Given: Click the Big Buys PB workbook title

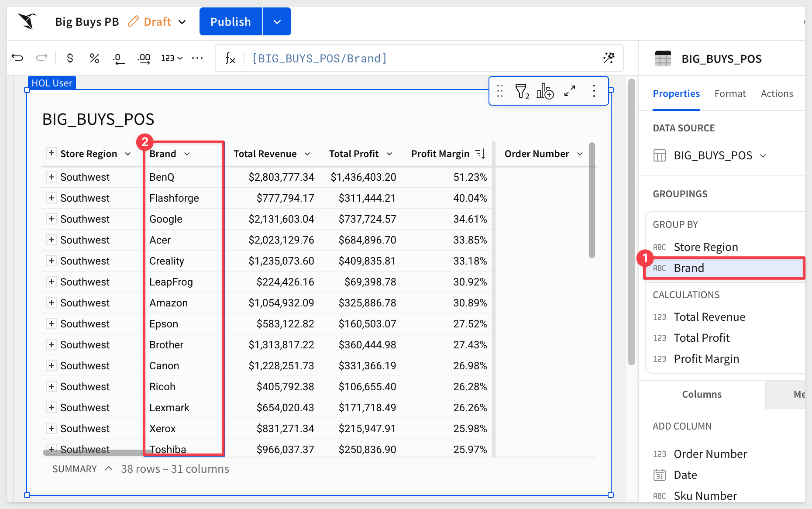Looking at the screenshot, I should coord(87,22).
